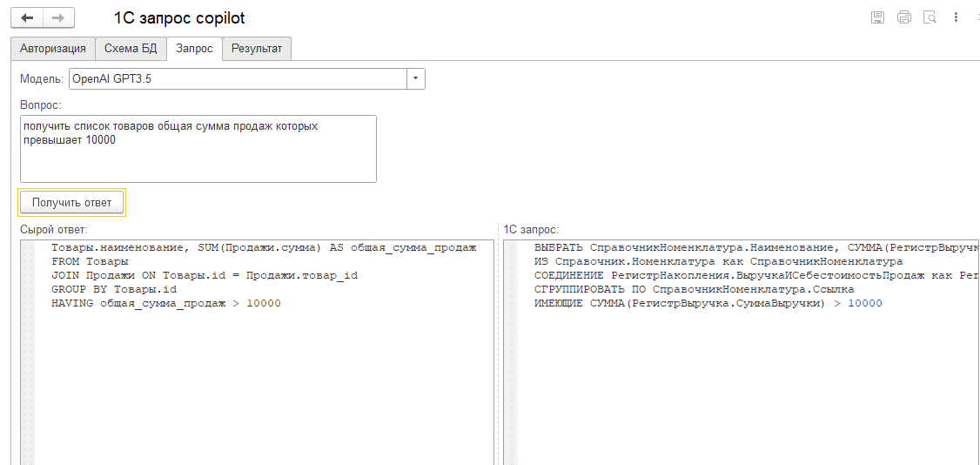Click the 'GROUP BY Товары.id' line
This screenshot has height=465, width=980.
pyautogui.click(x=114, y=289)
